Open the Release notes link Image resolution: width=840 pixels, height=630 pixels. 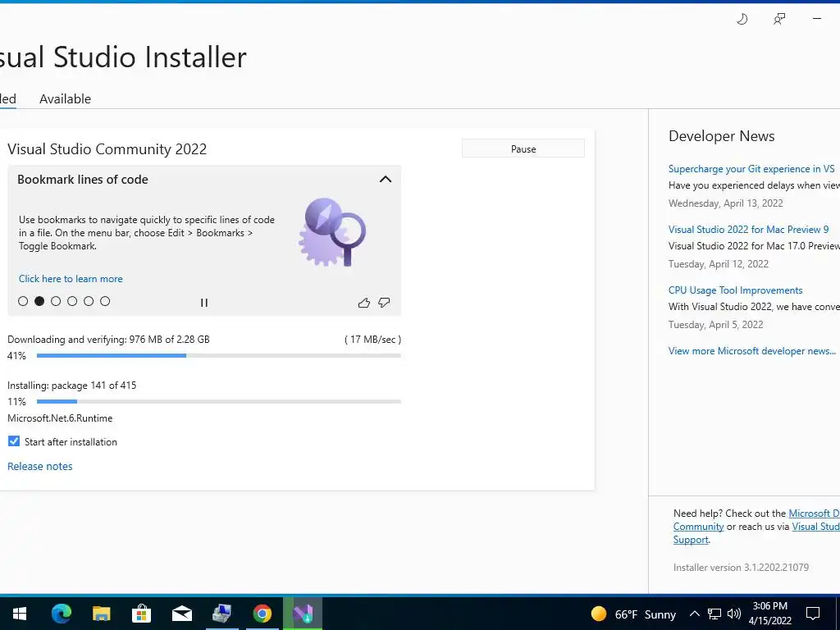coord(40,466)
